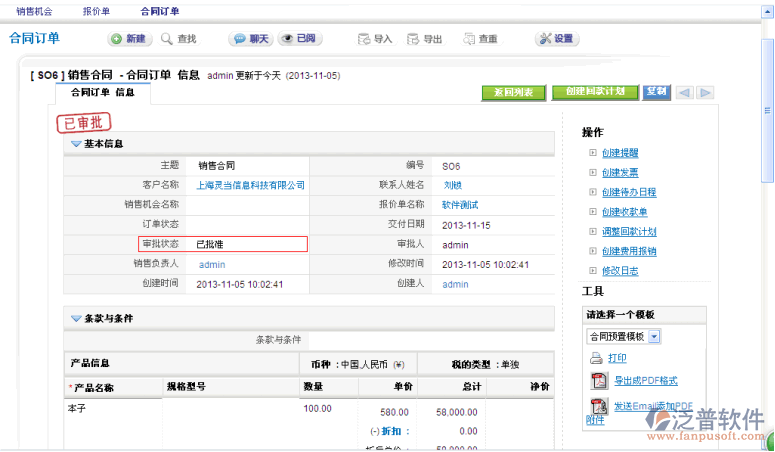Click the printer icon for 打印
This screenshot has height=452, width=775.
[x=596, y=358]
